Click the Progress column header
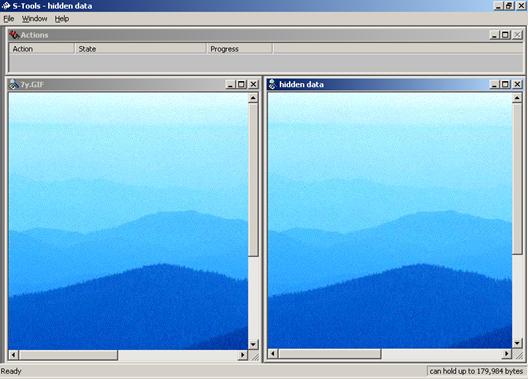This screenshot has width=528, height=379. point(239,49)
